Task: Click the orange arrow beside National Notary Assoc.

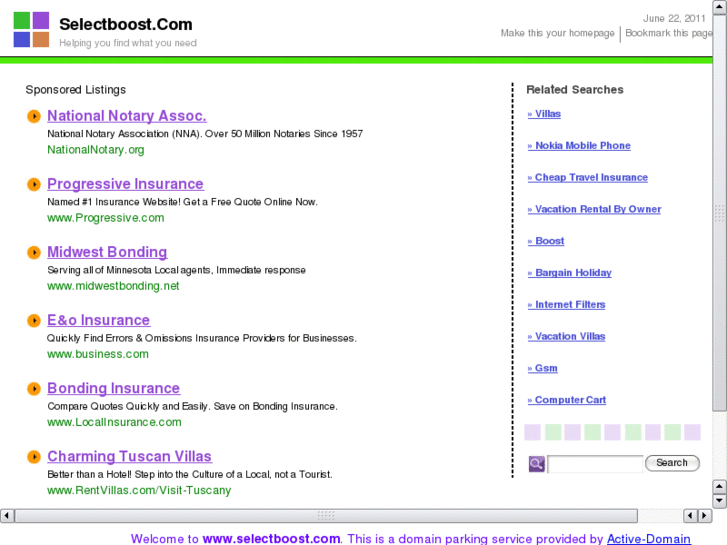Action: (x=34, y=116)
